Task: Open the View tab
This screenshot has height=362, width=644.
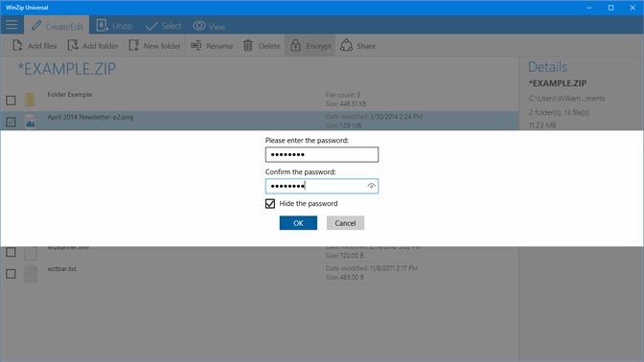Action: click(209, 26)
